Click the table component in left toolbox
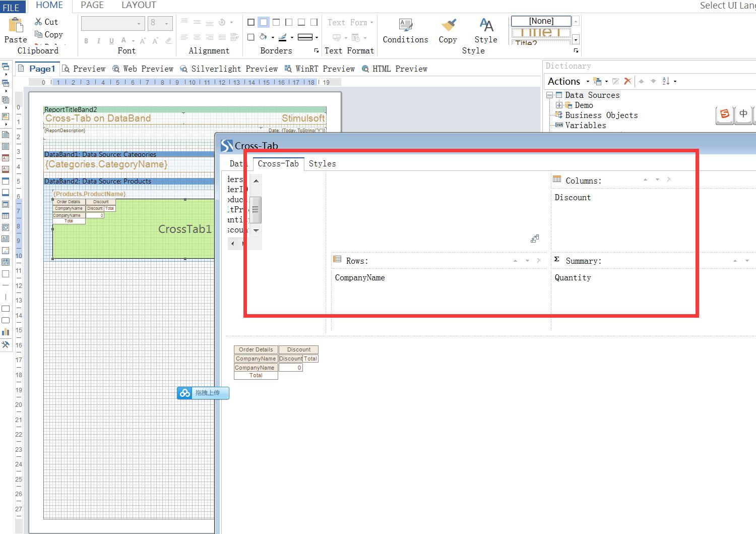 6,216
